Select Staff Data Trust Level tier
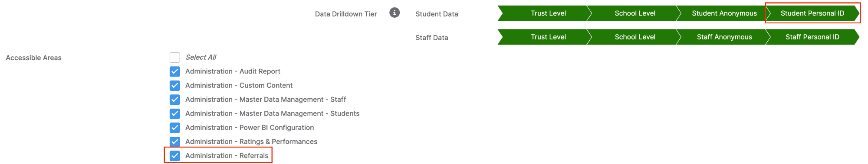Screen dimensions: 868x164 click(545, 37)
